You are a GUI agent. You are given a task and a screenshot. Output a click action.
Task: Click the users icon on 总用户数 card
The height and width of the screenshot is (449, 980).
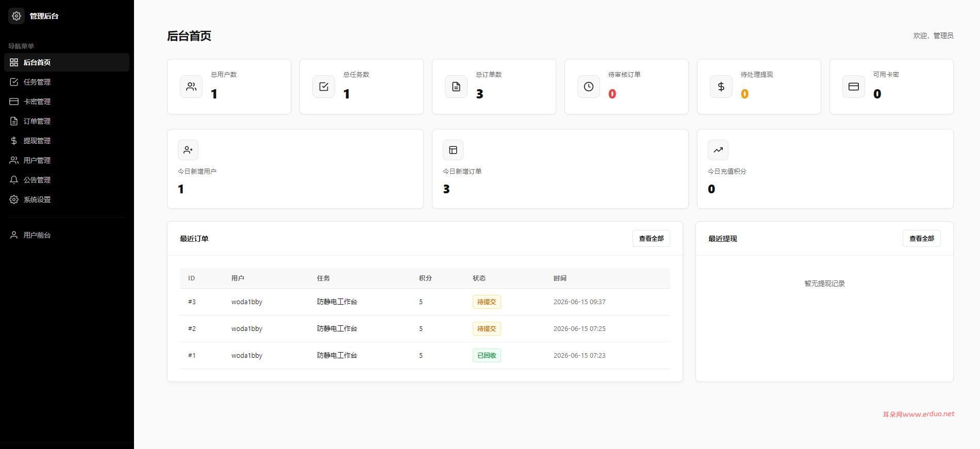[191, 87]
